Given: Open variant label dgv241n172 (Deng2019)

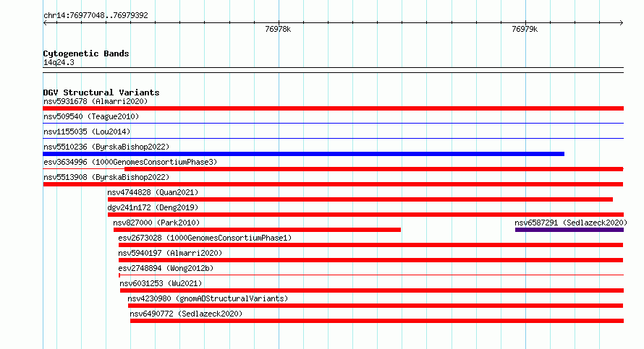Looking at the screenshot, I should click(153, 207).
